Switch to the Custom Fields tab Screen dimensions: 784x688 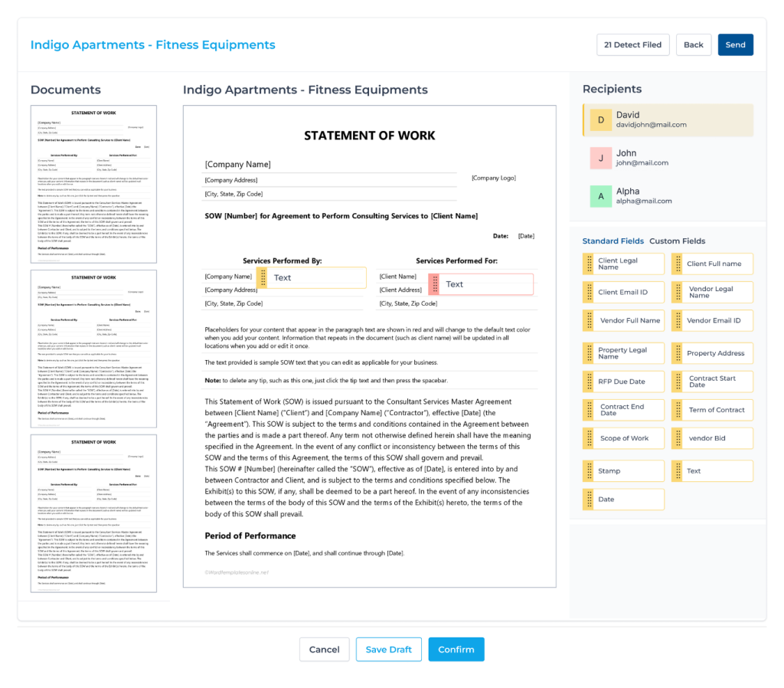pos(677,241)
